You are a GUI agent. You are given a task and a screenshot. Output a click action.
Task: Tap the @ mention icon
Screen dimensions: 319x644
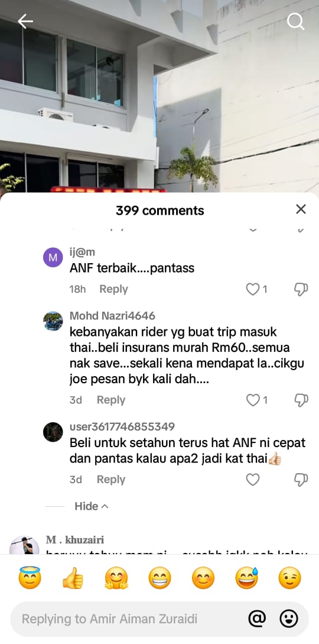257,618
